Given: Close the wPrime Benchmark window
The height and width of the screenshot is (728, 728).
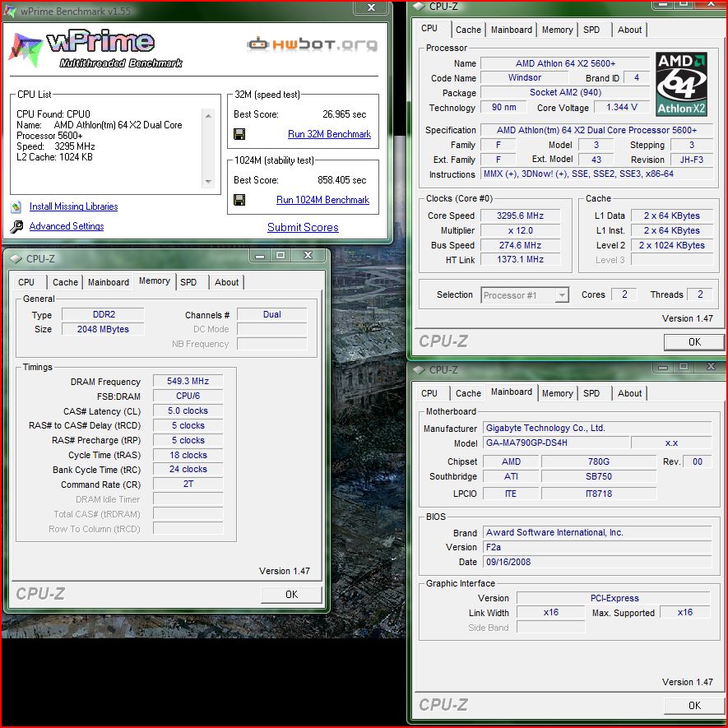Looking at the screenshot, I should [371, 7].
